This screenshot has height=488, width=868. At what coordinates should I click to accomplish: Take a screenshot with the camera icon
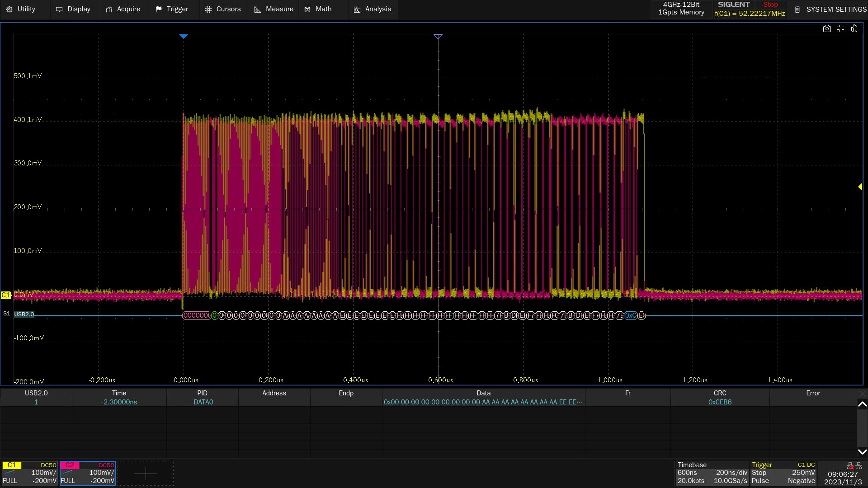click(x=827, y=28)
